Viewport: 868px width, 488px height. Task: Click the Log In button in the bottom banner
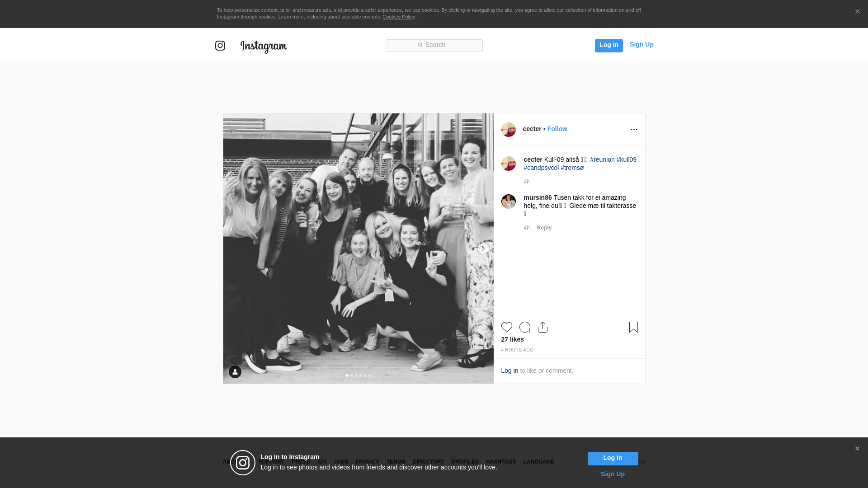pos(613,459)
